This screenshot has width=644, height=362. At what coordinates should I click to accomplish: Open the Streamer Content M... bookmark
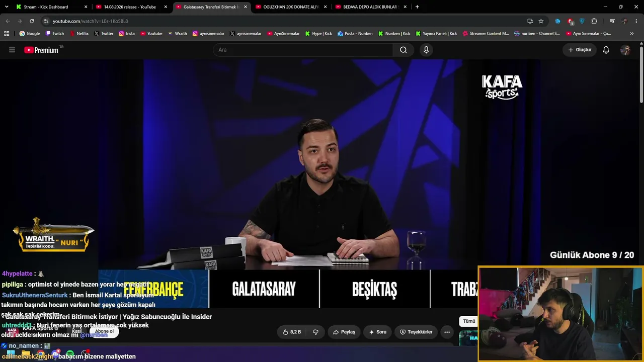(485, 34)
